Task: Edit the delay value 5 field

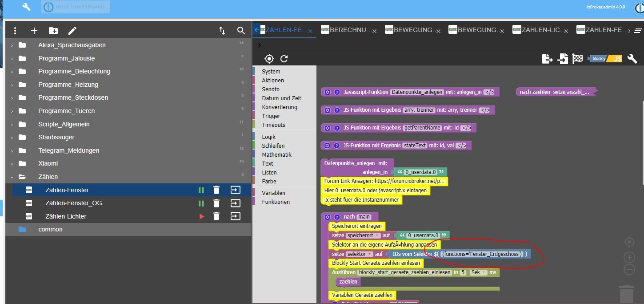Action: [463, 272]
